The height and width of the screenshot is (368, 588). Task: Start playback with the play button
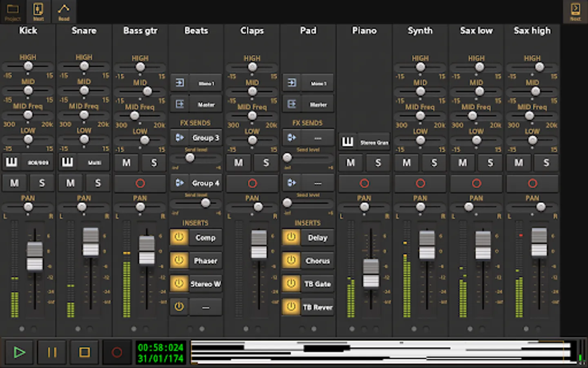19,352
